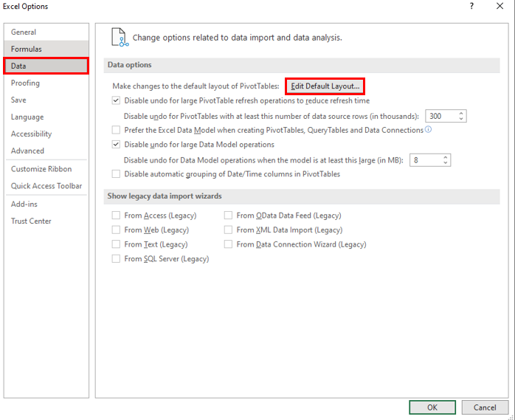Decrease Data Model size spinner value
Screen dimensions: 515x420
pyautogui.click(x=445, y=162)
